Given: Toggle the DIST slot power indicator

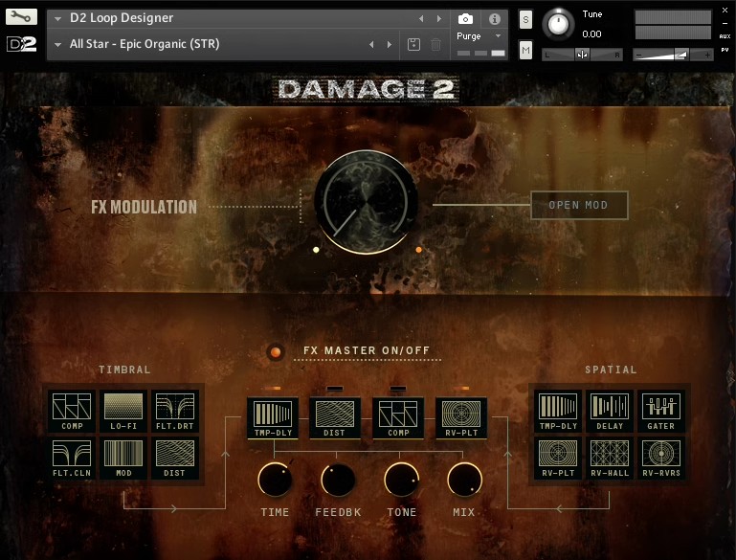Looking at the screenshot, I should coord(335,389).
